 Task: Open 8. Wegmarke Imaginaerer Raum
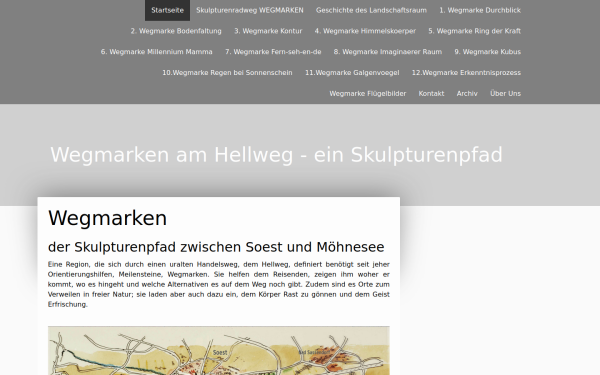(388, 52)
